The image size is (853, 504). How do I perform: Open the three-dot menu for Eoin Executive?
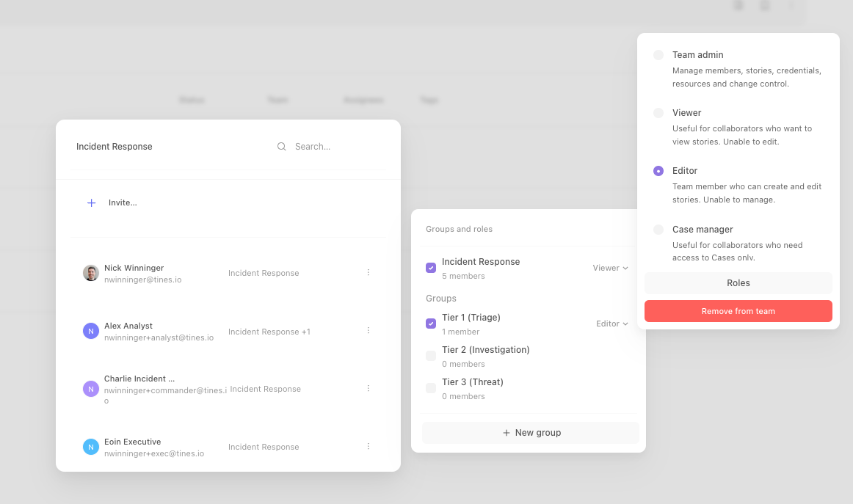pyautogui.click(x=369, y=446)
